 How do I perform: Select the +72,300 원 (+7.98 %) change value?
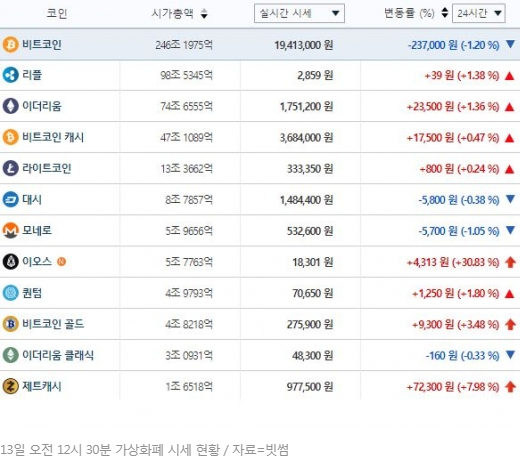[453, 387]
